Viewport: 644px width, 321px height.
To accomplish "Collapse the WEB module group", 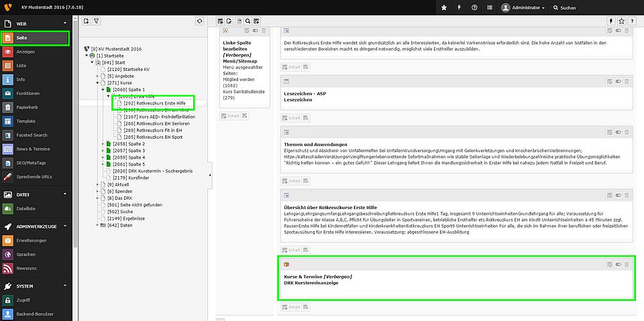I will tap(65, 24).
